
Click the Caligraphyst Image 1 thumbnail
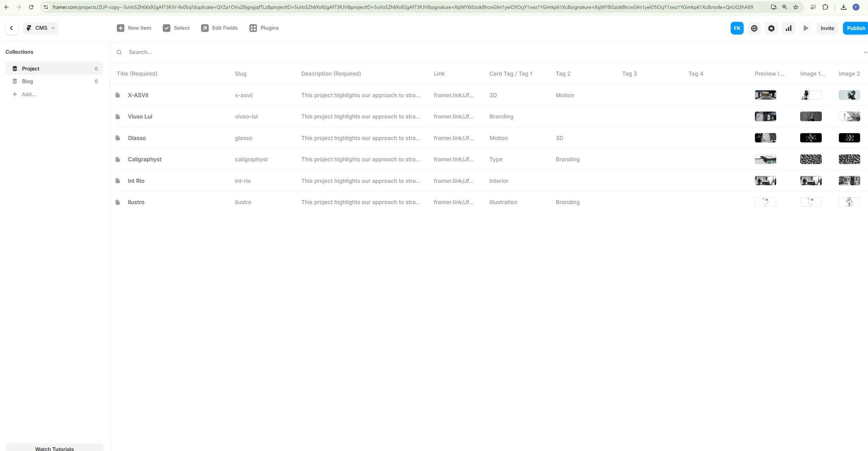coord(811,159)
